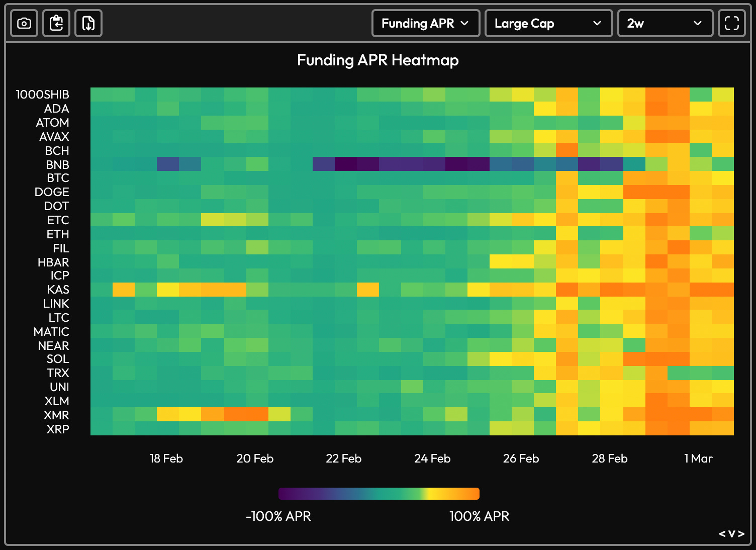Select the DOT row label
The width and height of the screenshot is (756, 550).
(56, 206)
